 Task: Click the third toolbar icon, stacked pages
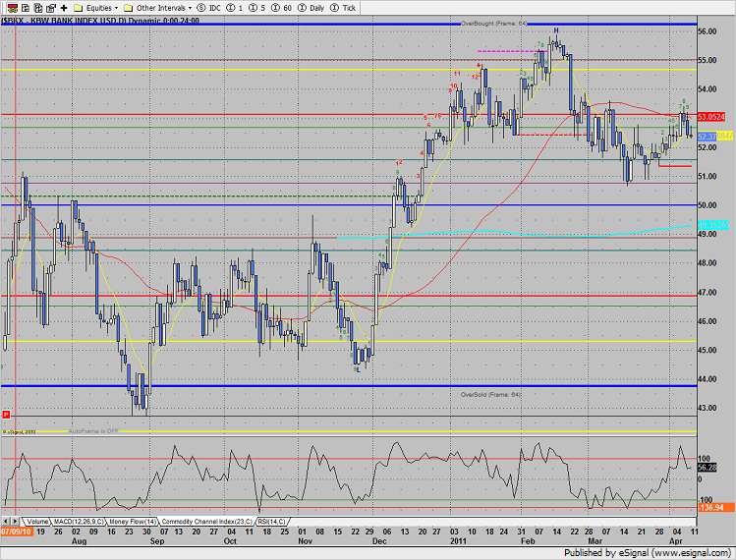[38, 8]
